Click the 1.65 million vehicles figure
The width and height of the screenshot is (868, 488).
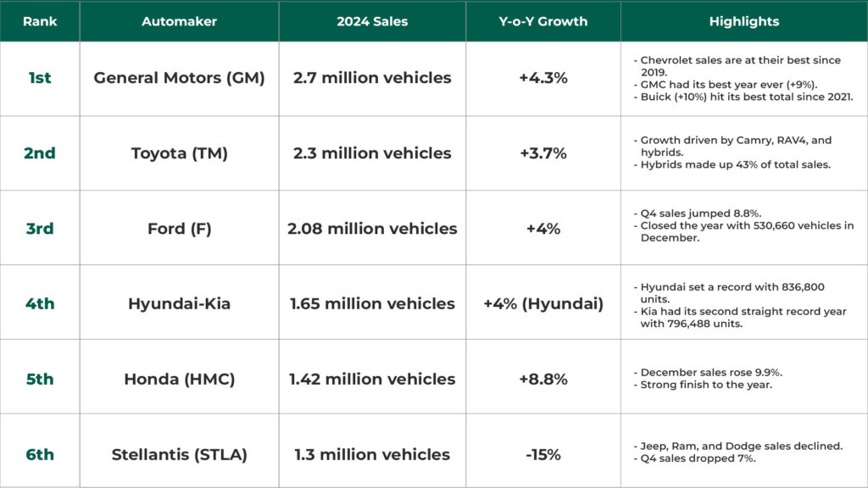[373, 302]
